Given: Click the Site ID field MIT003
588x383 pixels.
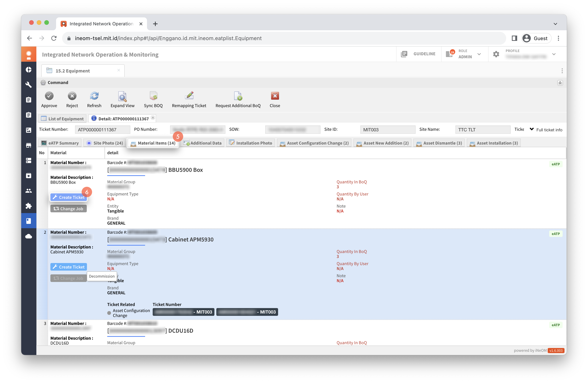Looking at the screenshot, I should pyautogui.click(x=388, y=130).
